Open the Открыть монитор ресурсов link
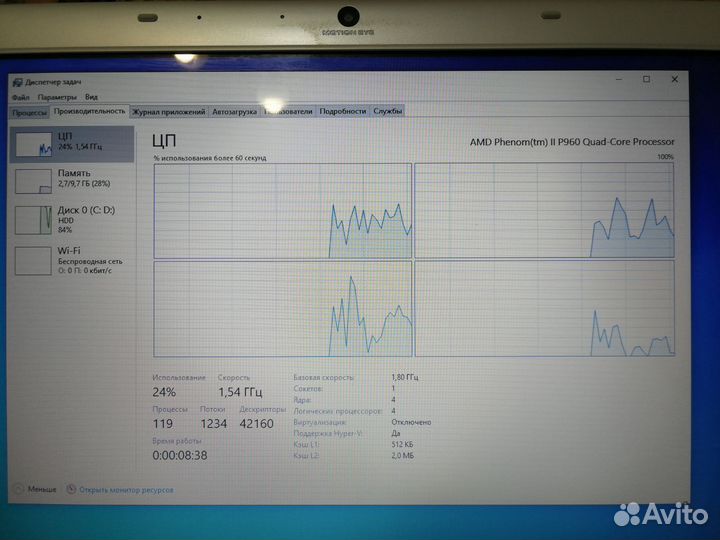Screen dimensions: 720x540 point(126,490)
